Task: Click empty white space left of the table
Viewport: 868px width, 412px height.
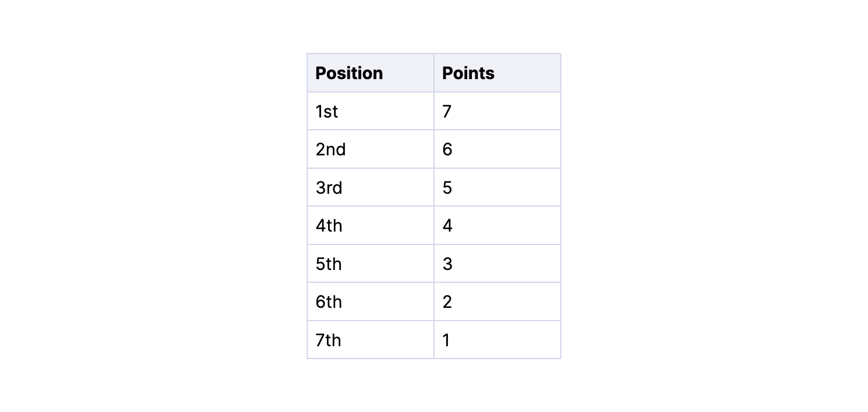Action: [153, 206]
